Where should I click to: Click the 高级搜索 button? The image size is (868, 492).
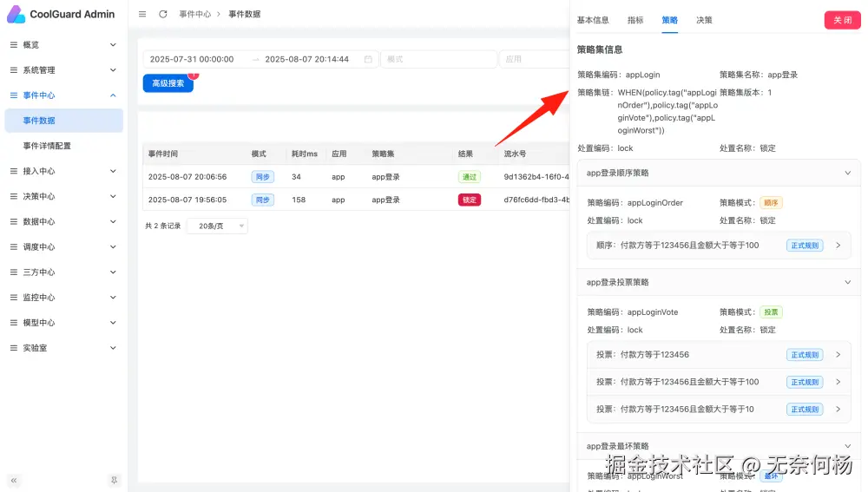pos(168,83)
